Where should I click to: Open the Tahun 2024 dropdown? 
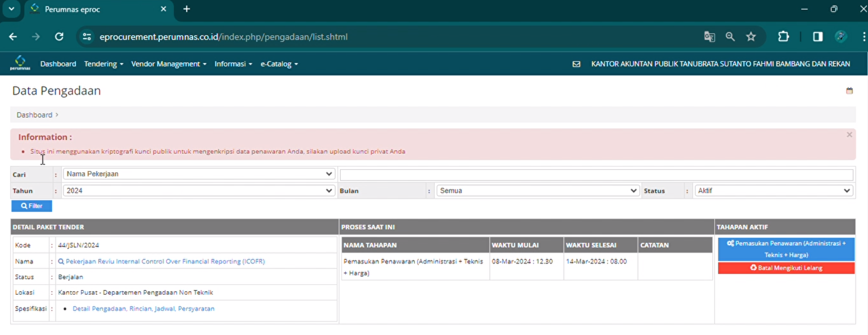(x=199, y=191)
